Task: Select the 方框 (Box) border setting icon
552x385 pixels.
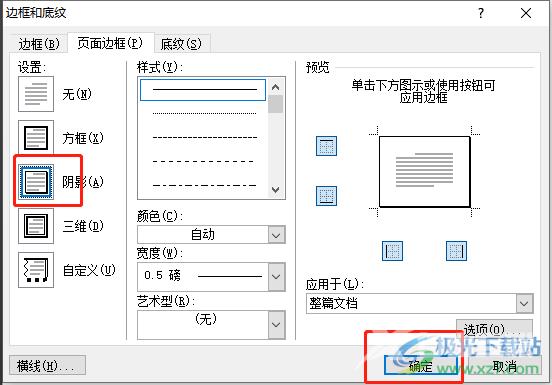Action: coord(36,138)
